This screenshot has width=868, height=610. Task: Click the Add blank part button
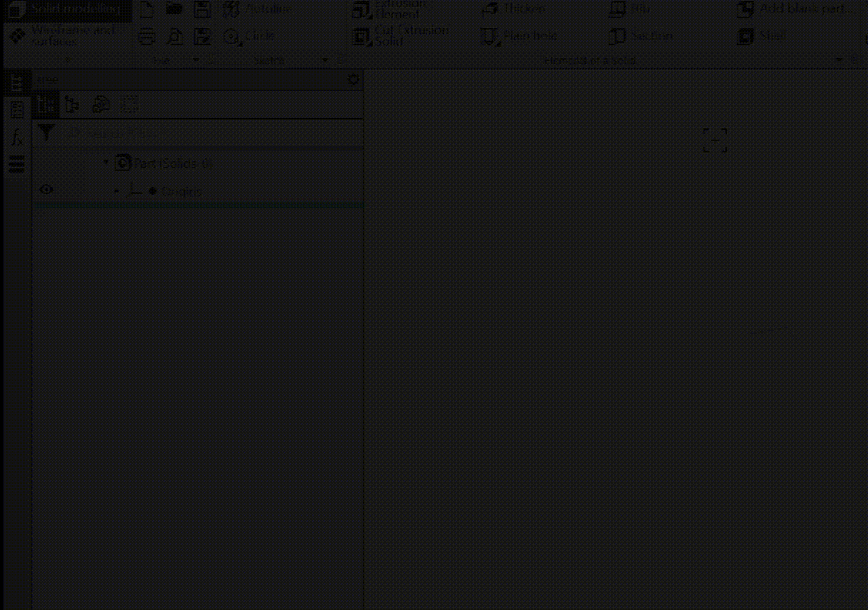(794, 9)
